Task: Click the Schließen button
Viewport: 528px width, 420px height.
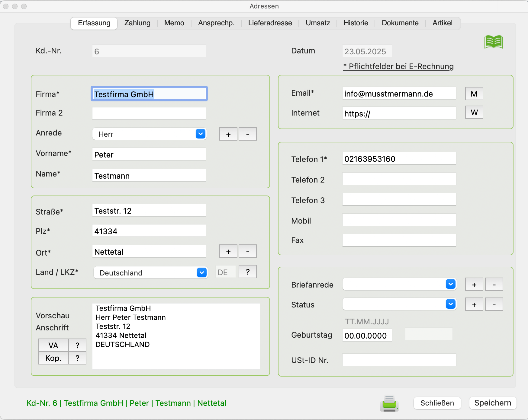Action: 437,403
